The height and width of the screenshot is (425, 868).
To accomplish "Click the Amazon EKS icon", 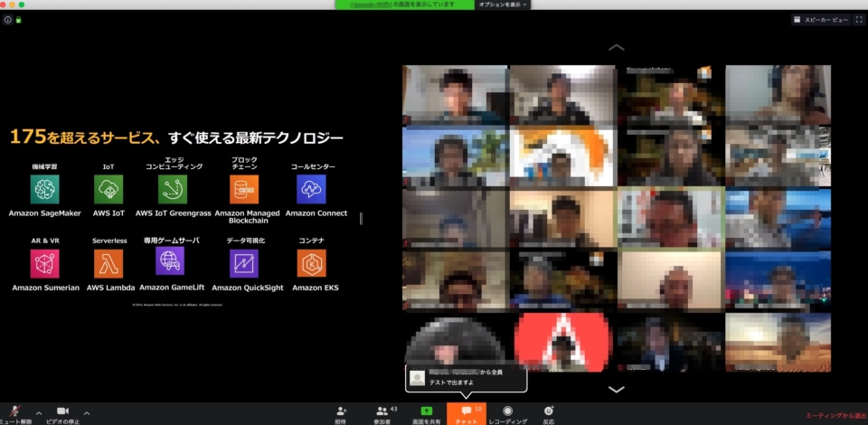I will [312, 263].
